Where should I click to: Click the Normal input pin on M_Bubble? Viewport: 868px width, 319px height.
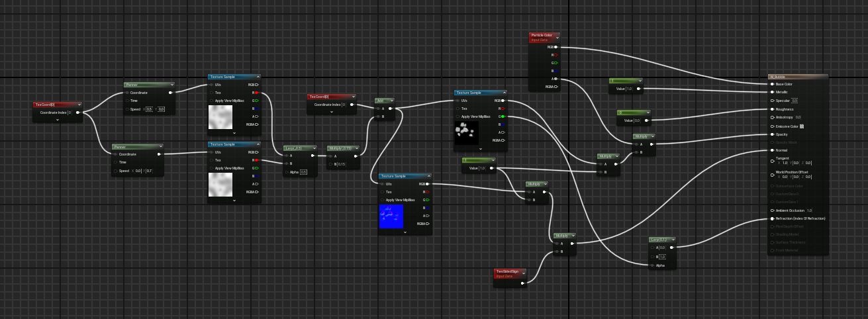click(773, 150)
